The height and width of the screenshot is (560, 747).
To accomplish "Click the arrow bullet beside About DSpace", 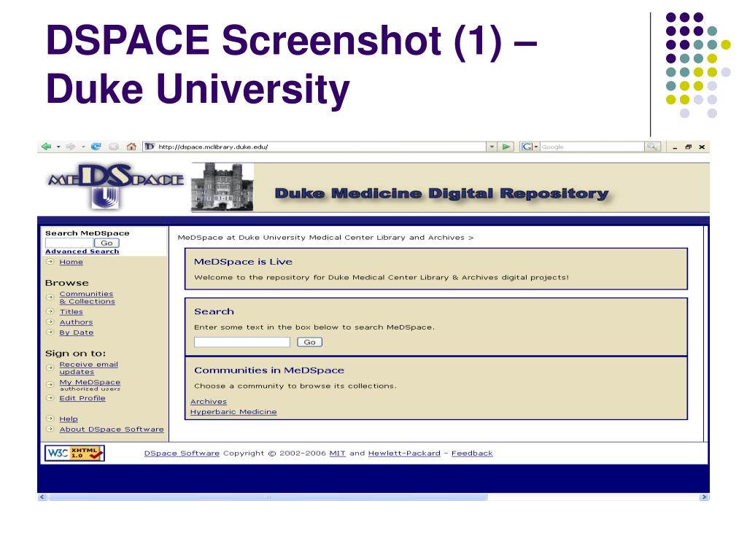I will 50,429.
